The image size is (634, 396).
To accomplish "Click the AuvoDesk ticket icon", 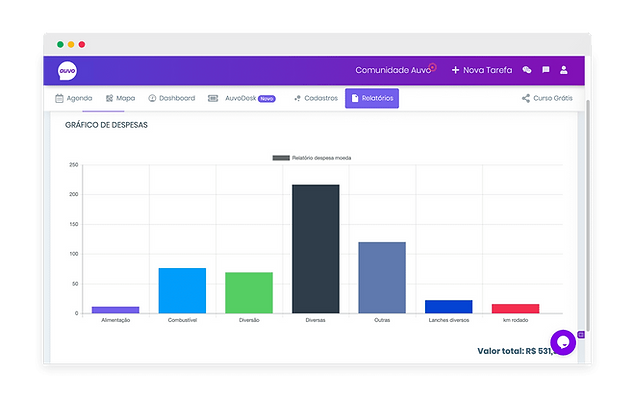I will coord(213,98).
